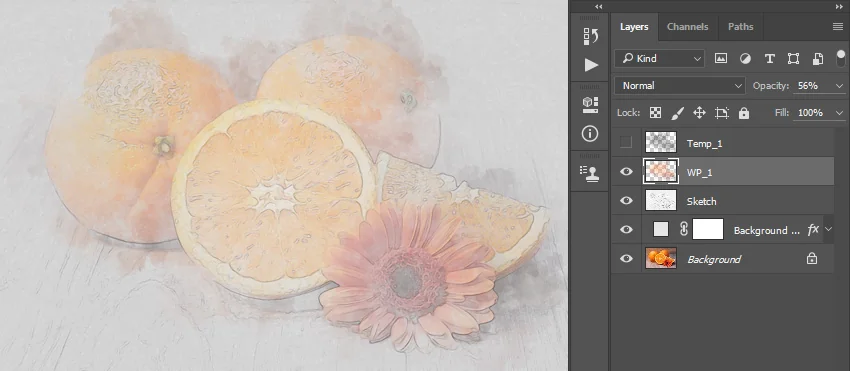Open the Normal blend mode dropdown
The image size is (850, 371).
[x=680, y=86]
